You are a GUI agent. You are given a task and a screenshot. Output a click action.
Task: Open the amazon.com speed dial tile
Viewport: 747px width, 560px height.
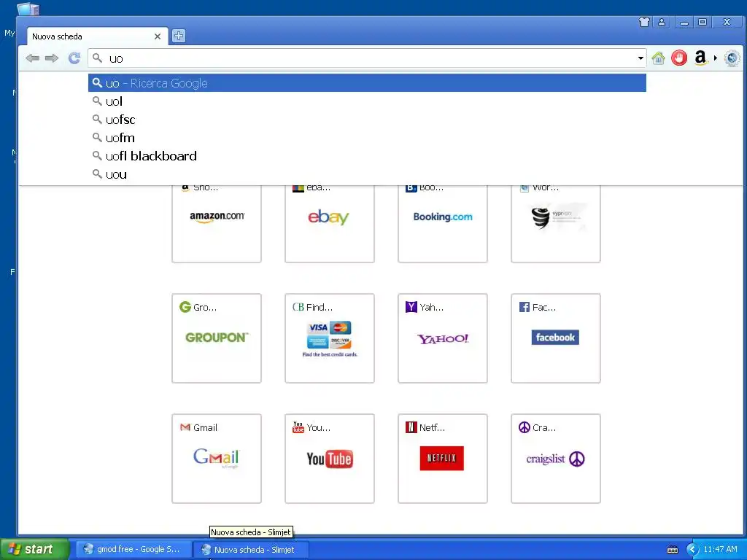click(217, 223)
